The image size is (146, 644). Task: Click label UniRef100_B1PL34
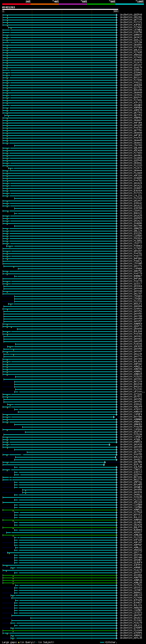131,464
